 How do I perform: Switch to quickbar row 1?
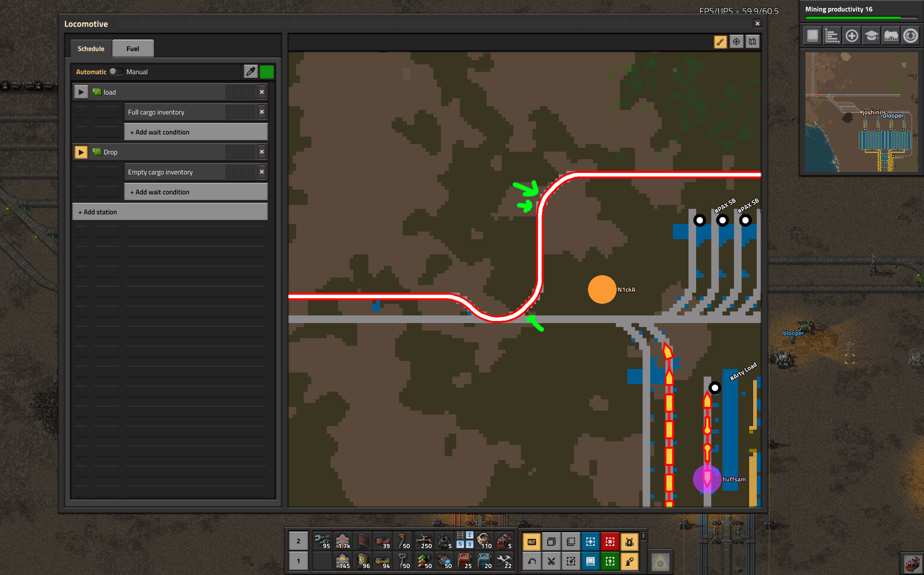click(x=298, y=561)
